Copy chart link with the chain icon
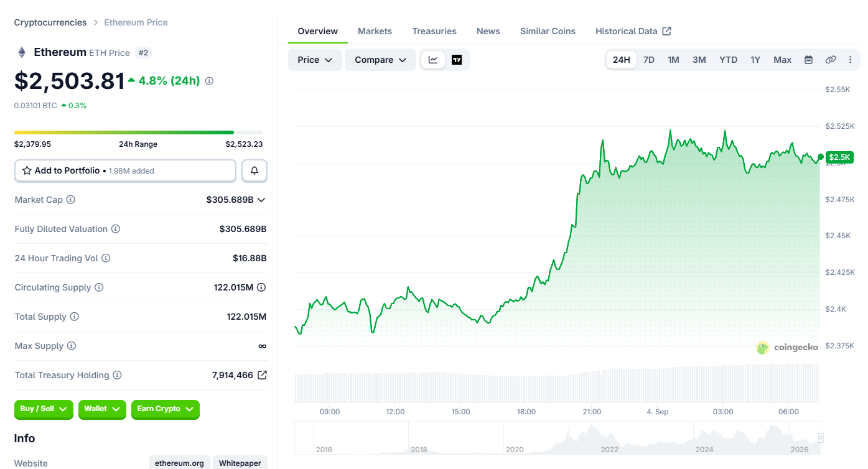 tap(830, 60)
